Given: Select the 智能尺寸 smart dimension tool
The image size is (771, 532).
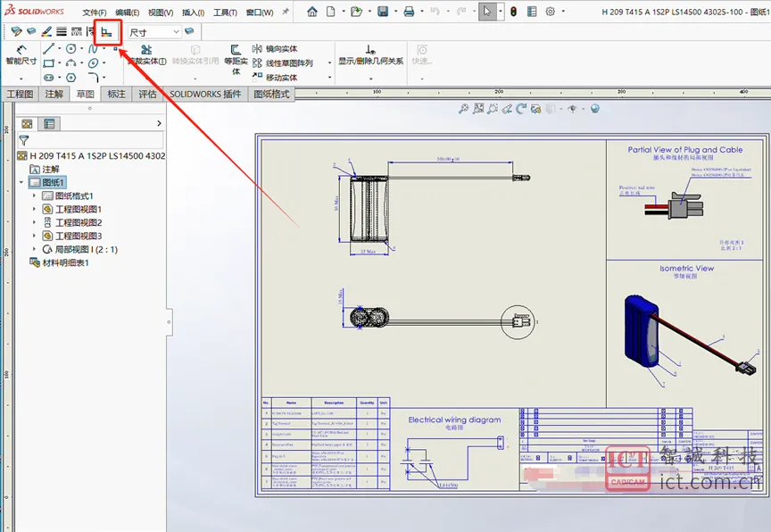Looking at the screenshot, I should coord(21,54).
